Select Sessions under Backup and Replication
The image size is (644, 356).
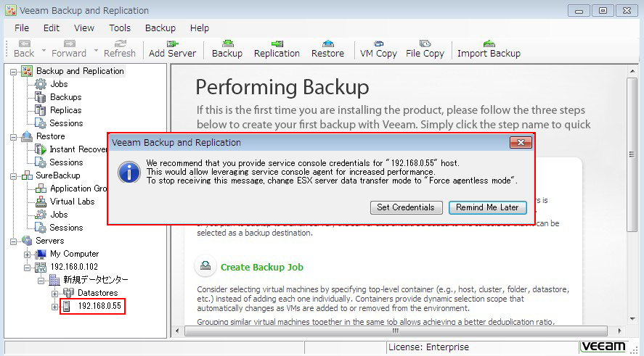coord(66,123)
